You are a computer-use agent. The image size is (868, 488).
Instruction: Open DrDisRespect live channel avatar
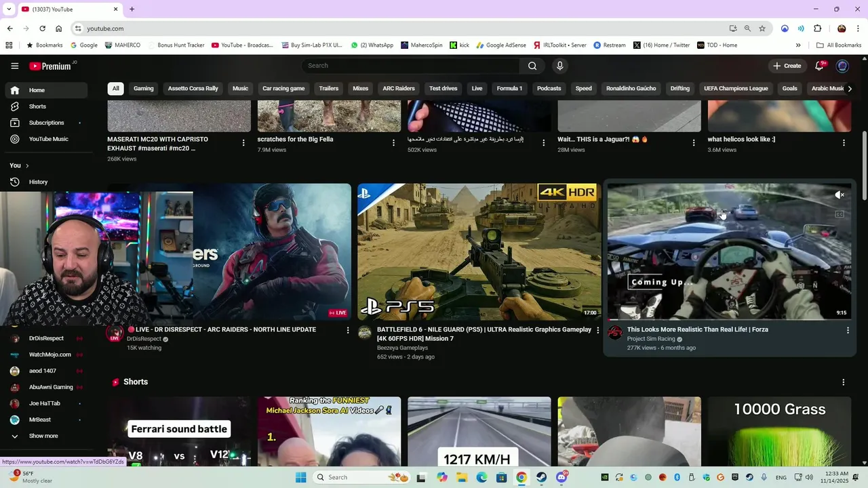(x=115, y=333)
